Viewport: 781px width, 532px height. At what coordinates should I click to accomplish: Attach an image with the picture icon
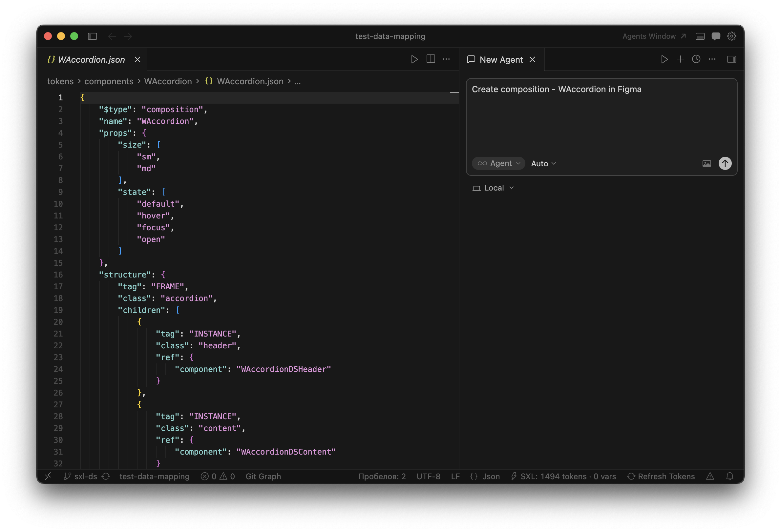[707, 164]
